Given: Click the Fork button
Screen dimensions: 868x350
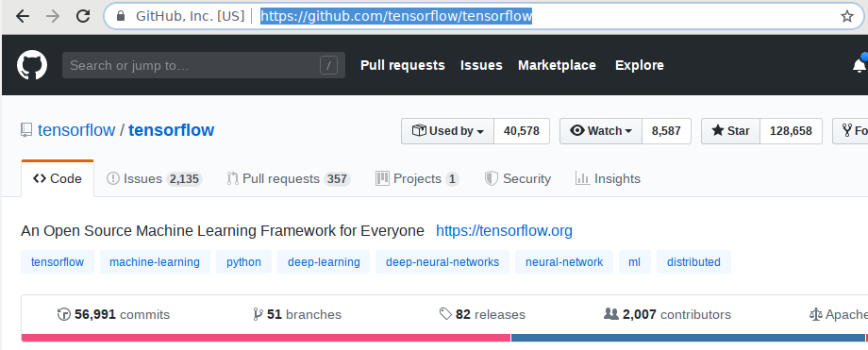Looking at the screenshot, I should point(851,131).
